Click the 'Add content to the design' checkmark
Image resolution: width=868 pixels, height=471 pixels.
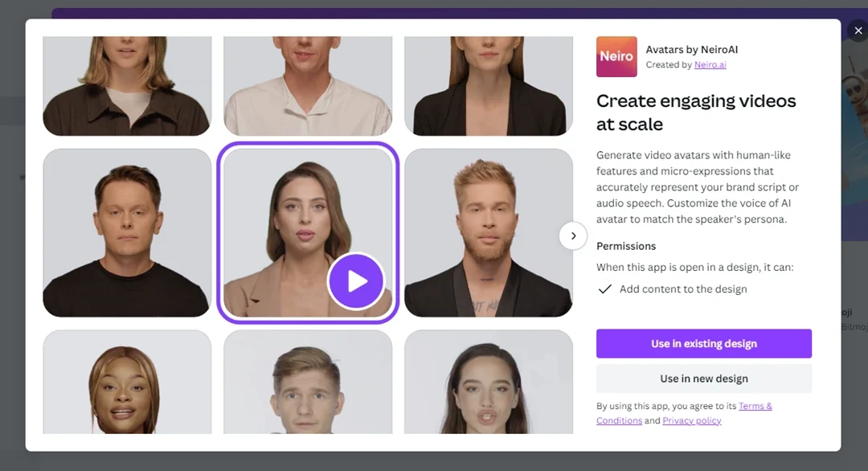coord(605,289)
